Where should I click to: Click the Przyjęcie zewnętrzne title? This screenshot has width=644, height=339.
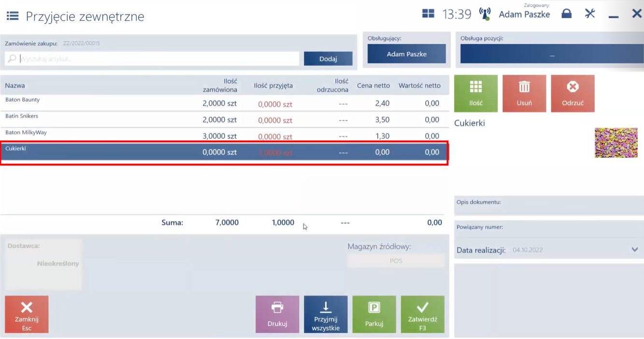pyautogui.click(x=85, y=16)
